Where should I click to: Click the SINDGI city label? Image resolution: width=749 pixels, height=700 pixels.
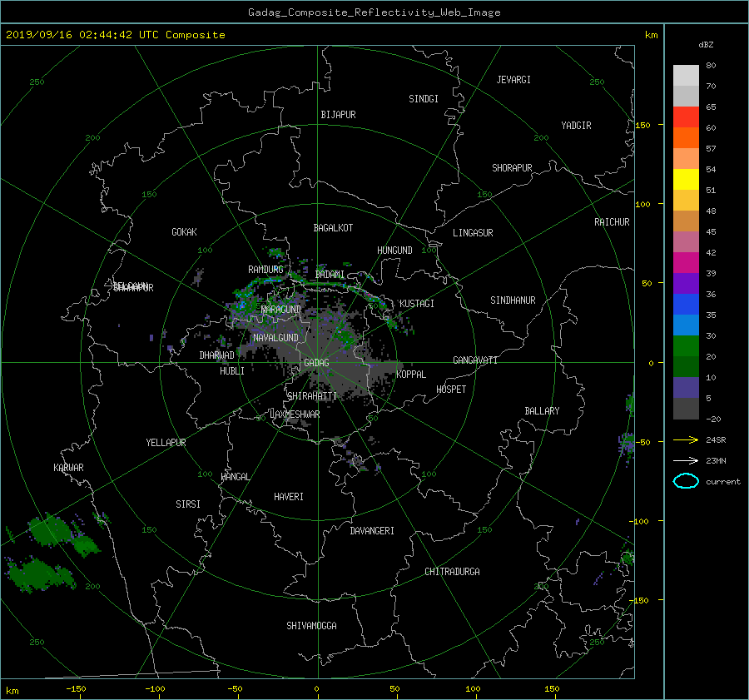pos(424,99)
